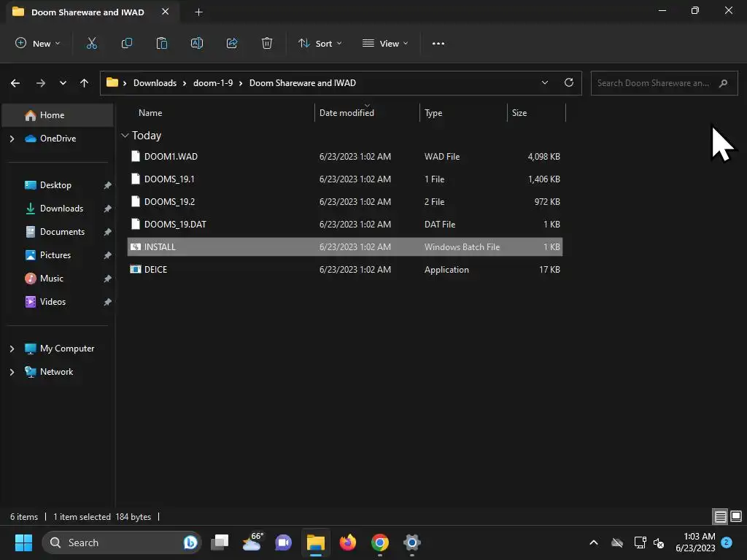The image size is (747, 560).
Task: Open clock showing 1:03 AM
Action: pos(695,542)
